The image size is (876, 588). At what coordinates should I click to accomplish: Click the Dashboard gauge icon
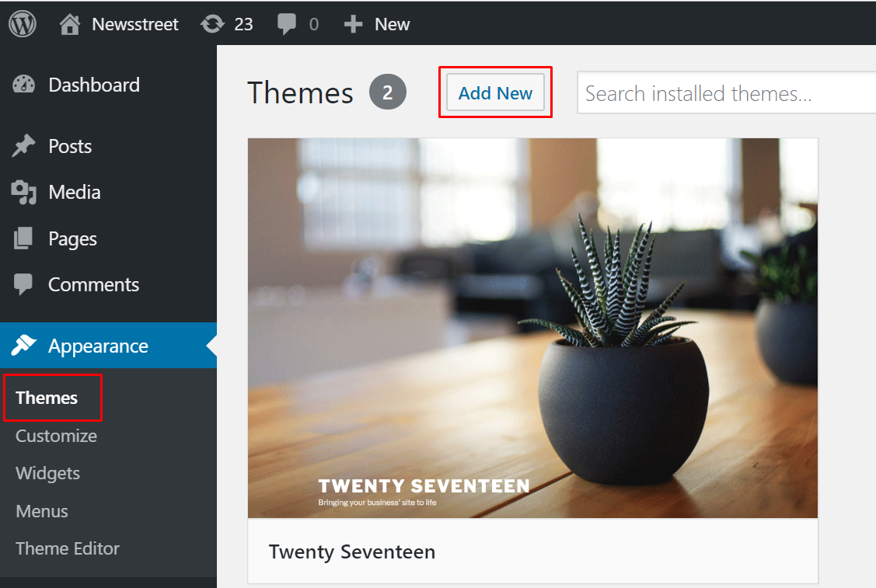[x=24, y=85]
